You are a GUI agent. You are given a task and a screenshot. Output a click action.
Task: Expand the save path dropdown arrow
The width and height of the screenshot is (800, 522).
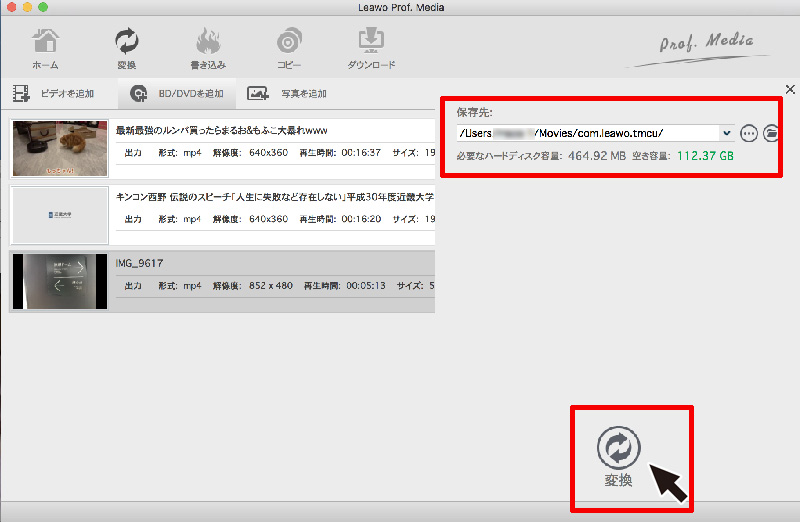point(727,133)
